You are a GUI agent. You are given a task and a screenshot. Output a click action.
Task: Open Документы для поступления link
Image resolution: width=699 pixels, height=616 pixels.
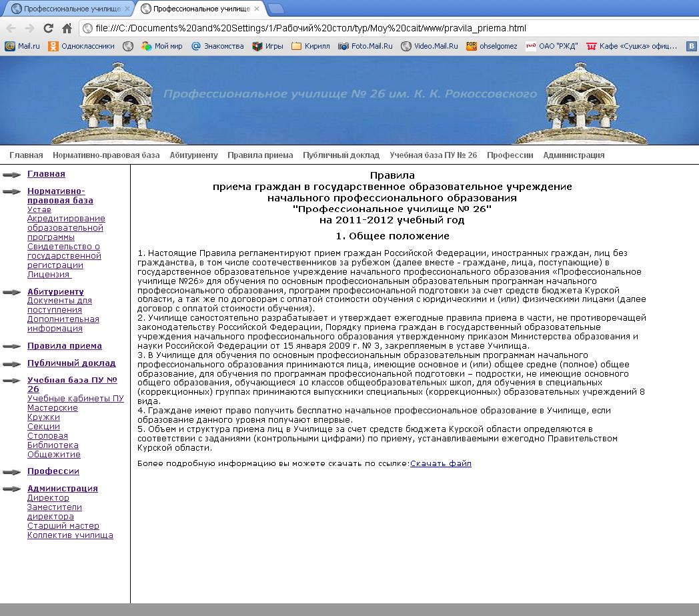[59, 305]
